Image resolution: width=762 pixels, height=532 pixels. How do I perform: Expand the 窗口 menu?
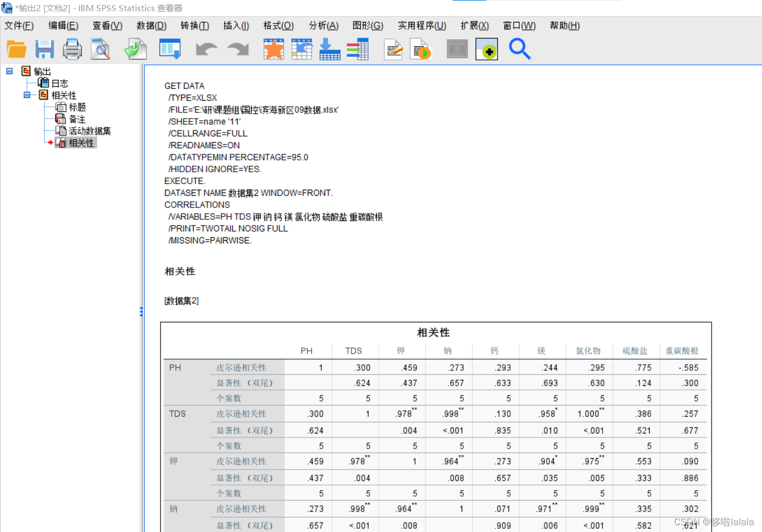pos(519,25)
